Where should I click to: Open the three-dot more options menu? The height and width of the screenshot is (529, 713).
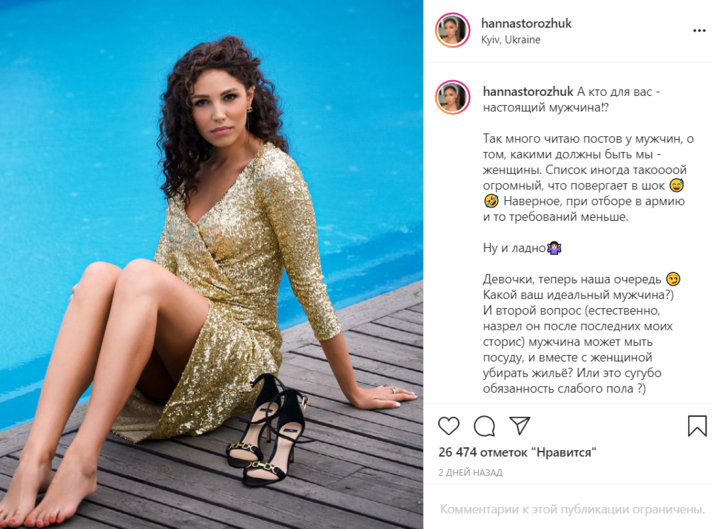coord(699,31)
